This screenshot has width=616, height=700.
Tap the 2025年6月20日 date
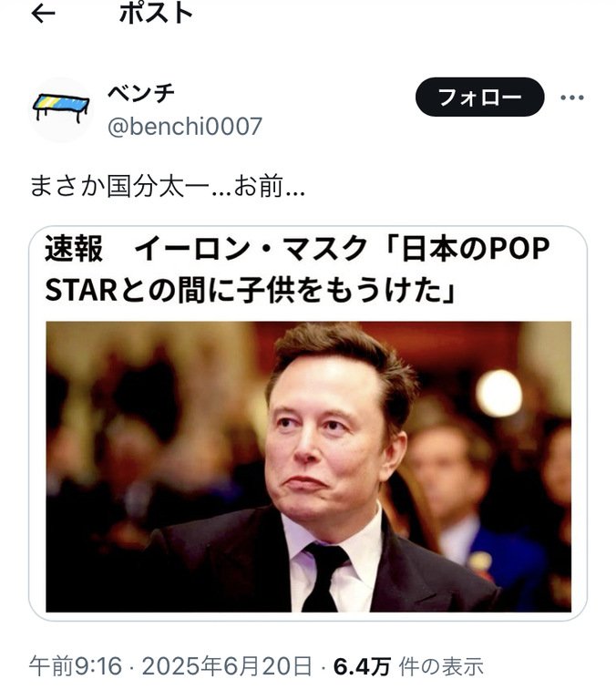(226, 666)
